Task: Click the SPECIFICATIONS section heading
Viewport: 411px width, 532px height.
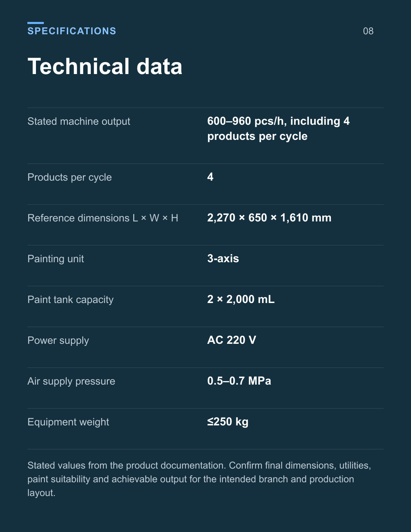Action: [72, 31]
